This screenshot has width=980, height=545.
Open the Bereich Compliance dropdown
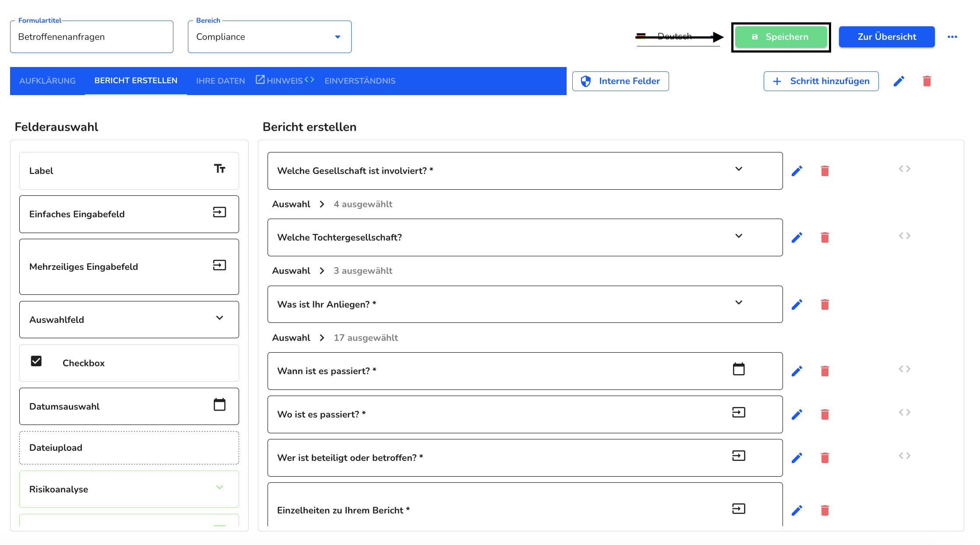(x=270, y=37)
